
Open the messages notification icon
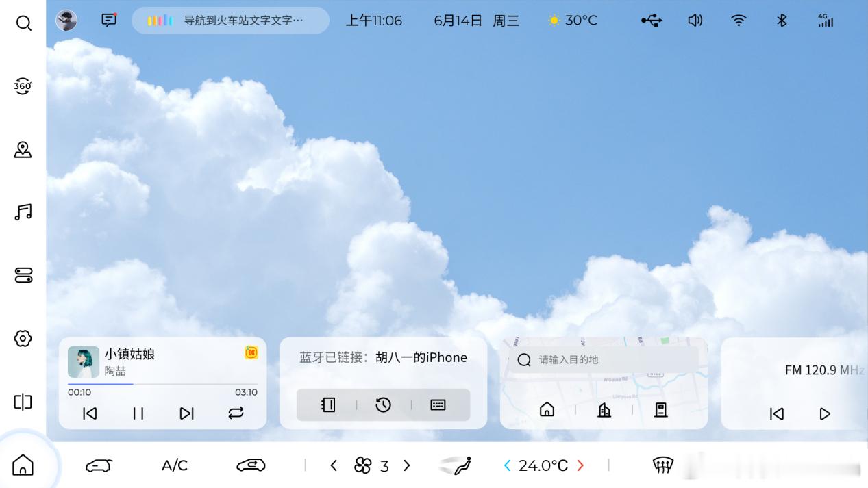point(109,20)
